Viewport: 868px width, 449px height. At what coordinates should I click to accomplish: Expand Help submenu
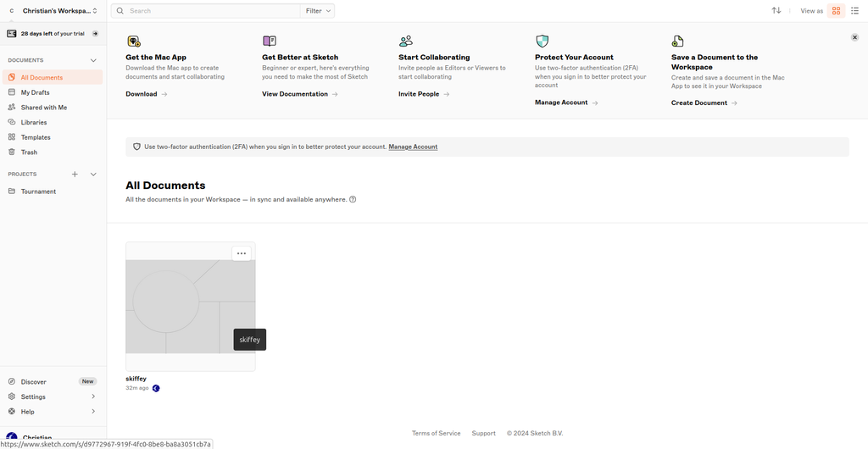pos(93,412)
